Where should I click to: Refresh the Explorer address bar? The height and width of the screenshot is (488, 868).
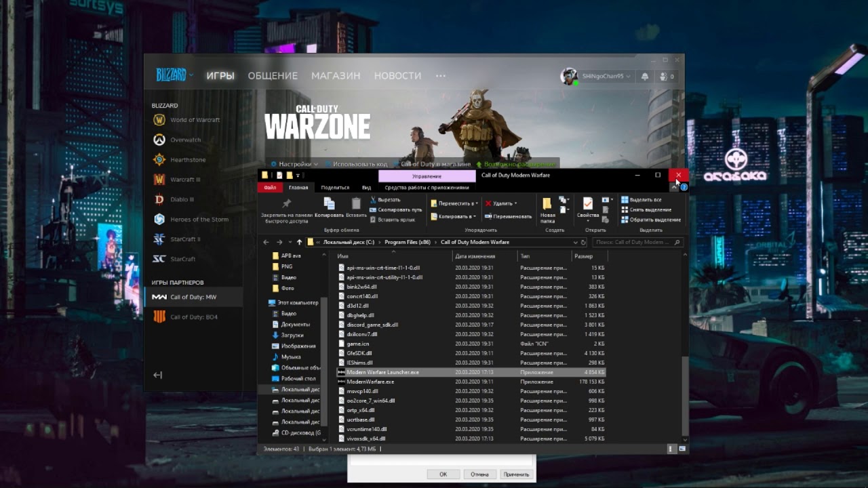pos(583,242)
